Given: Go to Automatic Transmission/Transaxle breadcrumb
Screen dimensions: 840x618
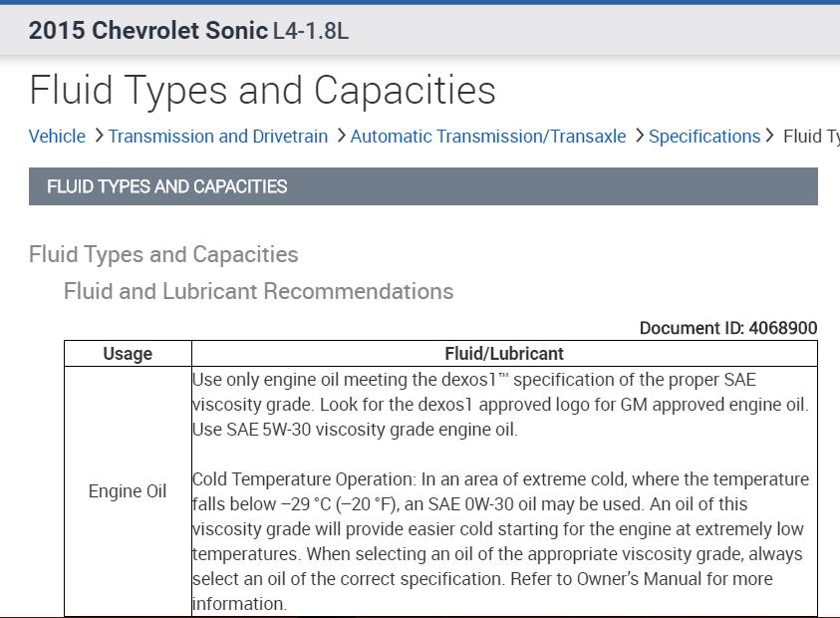Looking at the screenshot, I should click(x=488, y=137).
